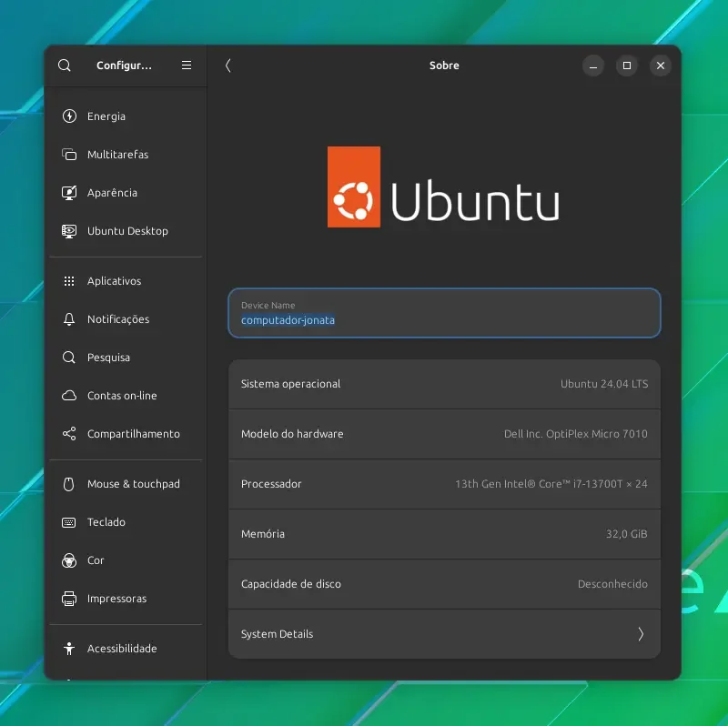This screenshot has height=726, width=728.
Task: Open Teclado settings
Action: tap(126, 522)
